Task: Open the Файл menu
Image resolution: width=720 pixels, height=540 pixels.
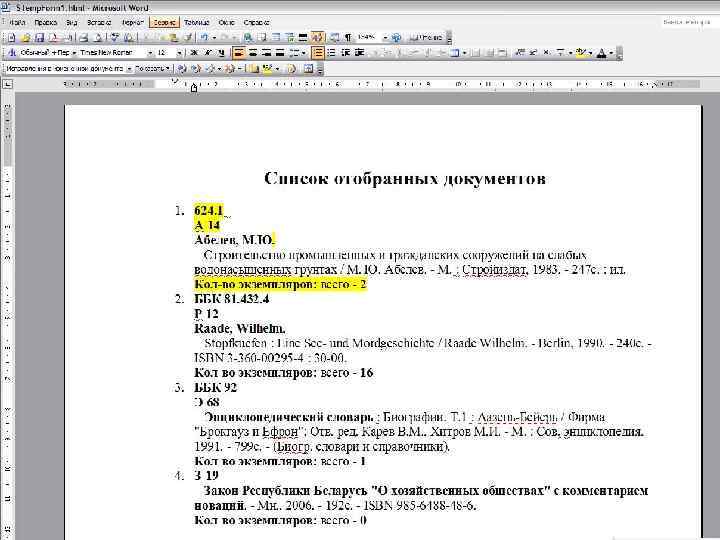Action: pyautogui.click(x=17, y=22)
